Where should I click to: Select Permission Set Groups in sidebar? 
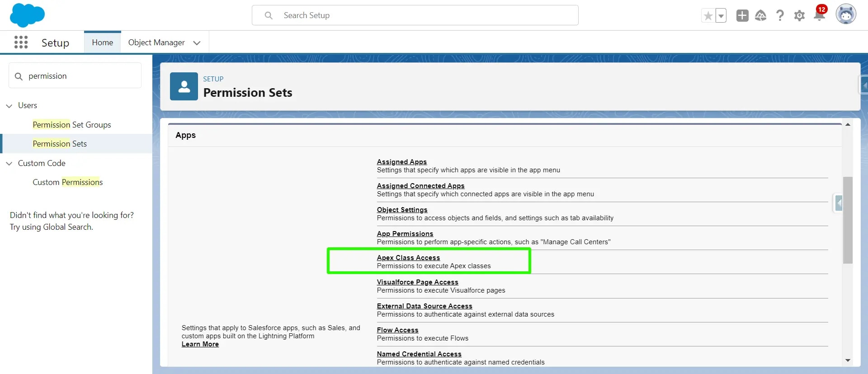(71, 125)
